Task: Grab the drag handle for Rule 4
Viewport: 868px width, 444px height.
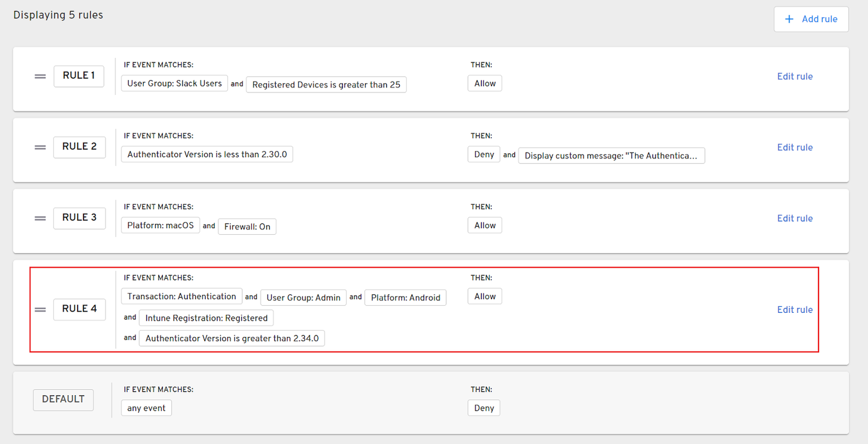Action: click(x=40, y=309)
